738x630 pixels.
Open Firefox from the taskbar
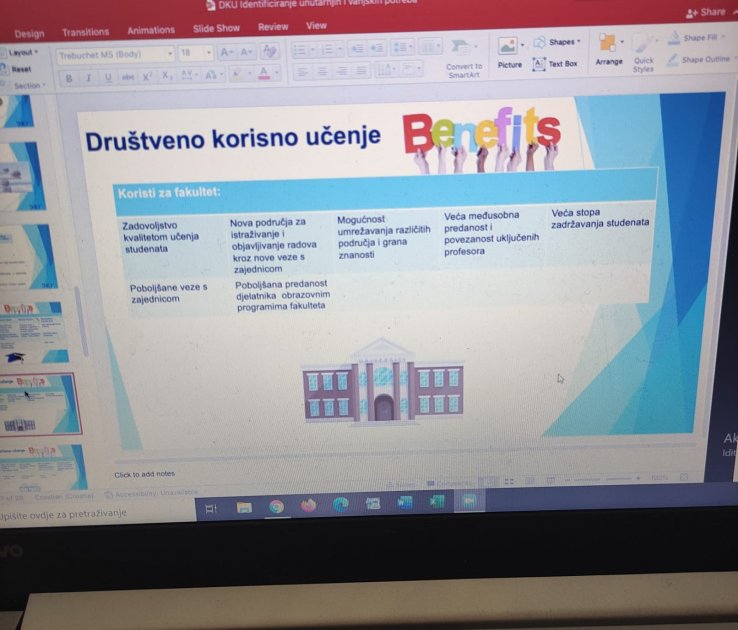point(308,505)
